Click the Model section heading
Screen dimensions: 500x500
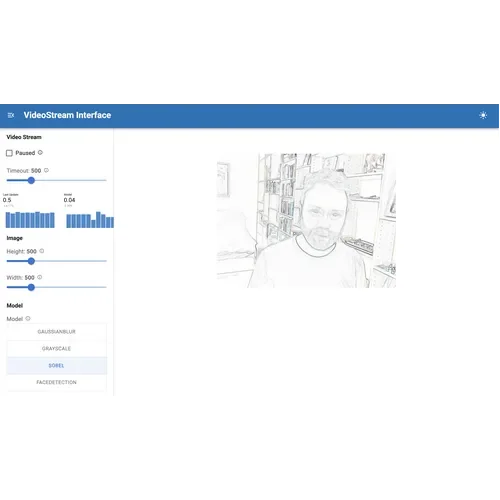pos(15,305)
